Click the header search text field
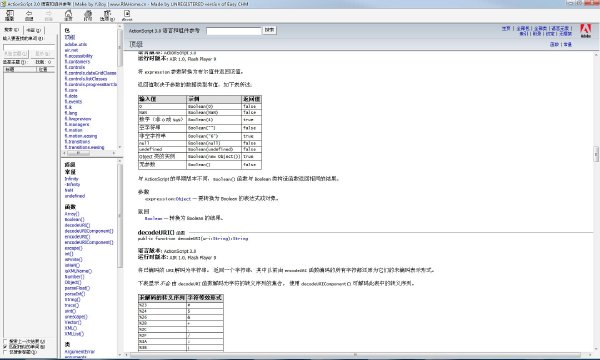Screen dimensions: 600x360 tap(234, 31)
